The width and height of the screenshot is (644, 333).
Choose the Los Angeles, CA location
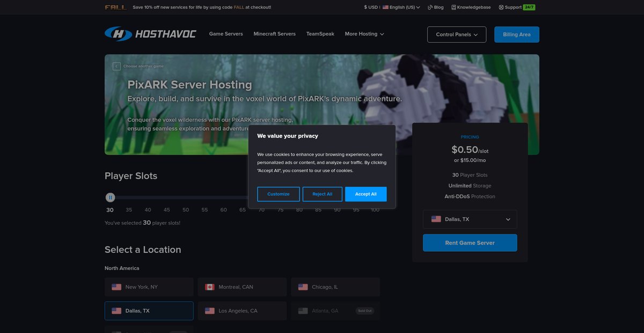tap(243, 311)
